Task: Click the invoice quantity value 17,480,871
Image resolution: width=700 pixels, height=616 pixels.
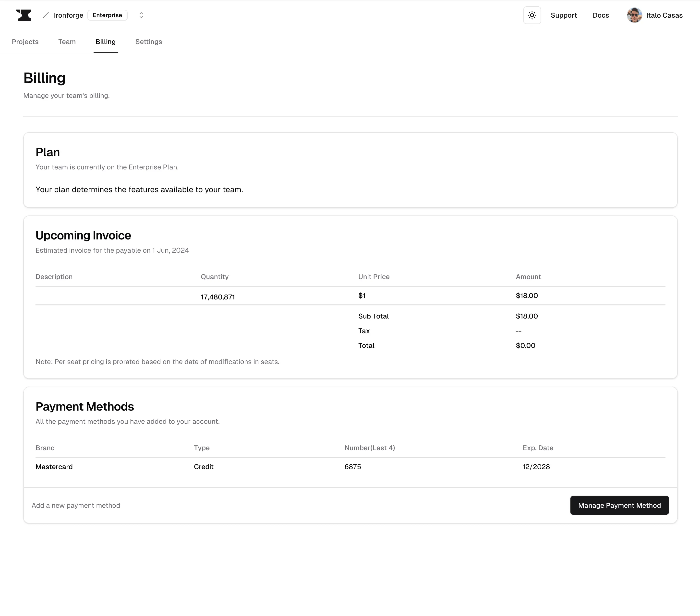Action: pyautogui.click(x=218, y=297)
